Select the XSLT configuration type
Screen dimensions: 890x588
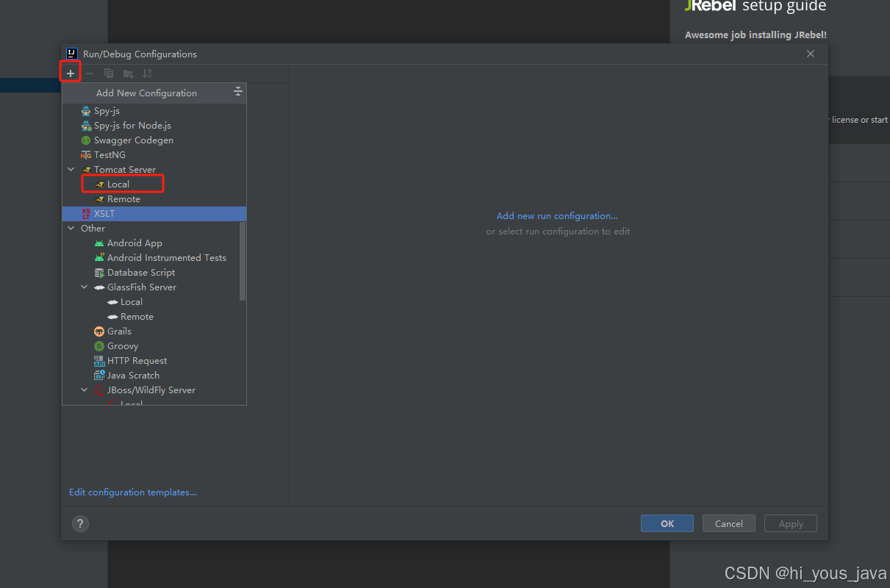(154, 214)
